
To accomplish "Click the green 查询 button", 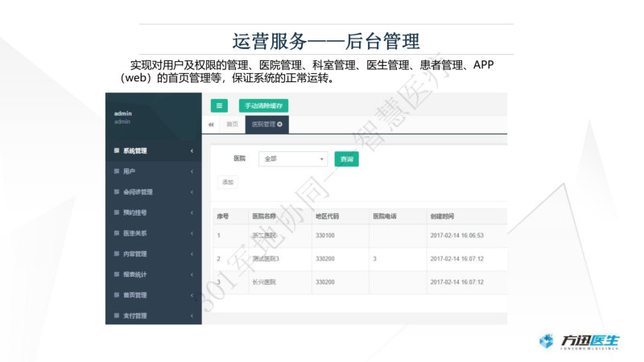I will coord(347,158).
